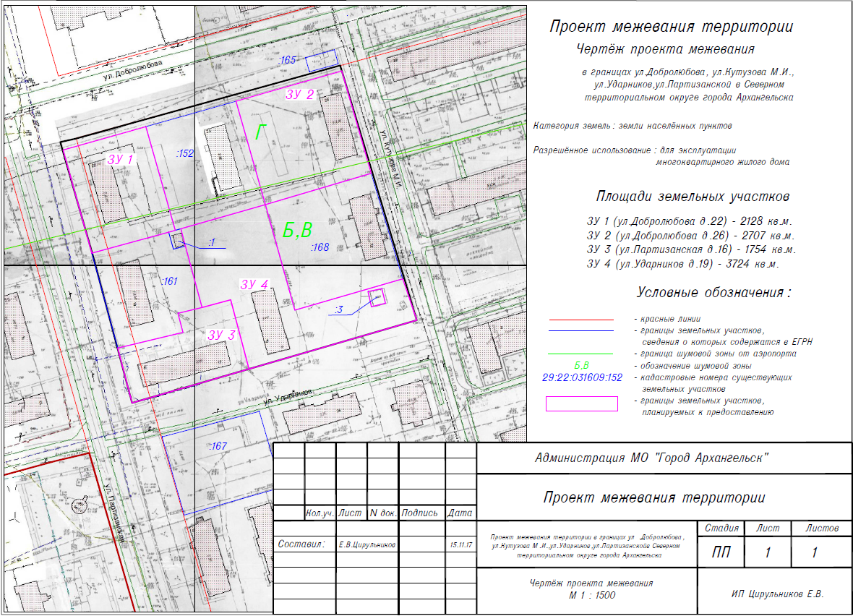Viewport: 853px width, 616px height.
Task: Click the small magenta square near label :3
Action: point(377,298)
